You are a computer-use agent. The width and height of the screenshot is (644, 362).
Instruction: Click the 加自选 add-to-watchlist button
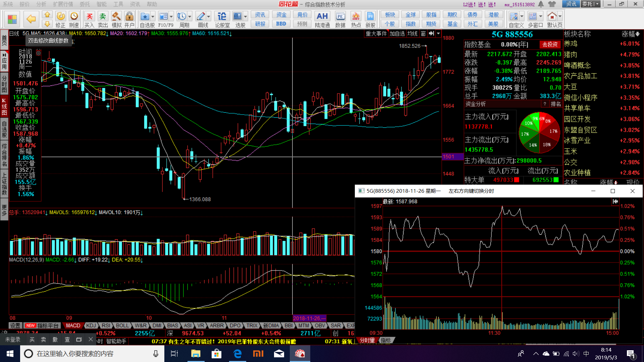point(397,34)
